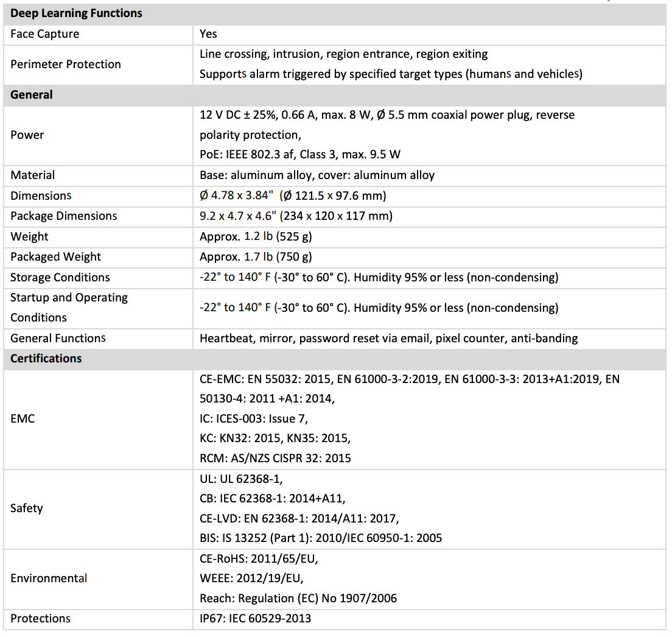Viewport: 672px width, 637px height.
Task: Select the Safety row label
Action: click(27, 509)
